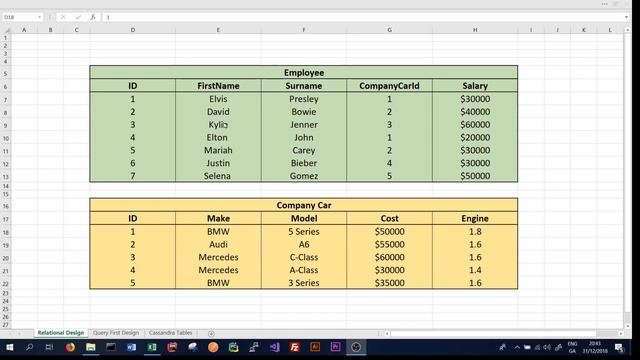Click the Salary header cell

click(x=475, y=86)
